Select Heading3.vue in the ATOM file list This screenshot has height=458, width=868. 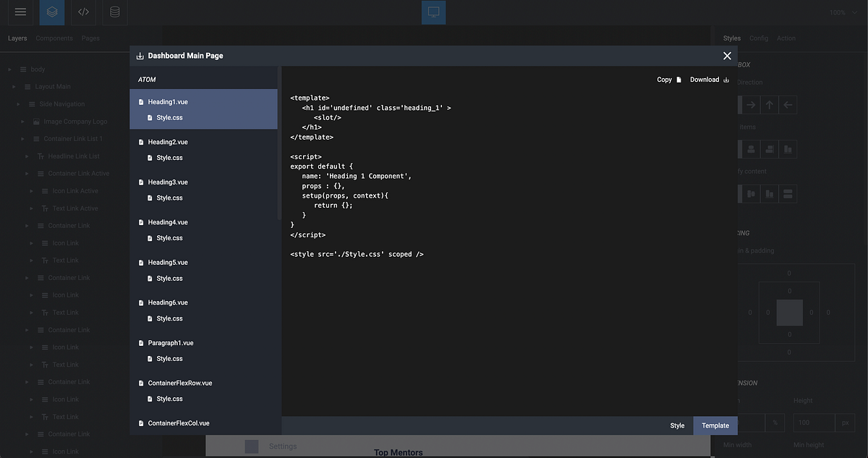[168, 182]
